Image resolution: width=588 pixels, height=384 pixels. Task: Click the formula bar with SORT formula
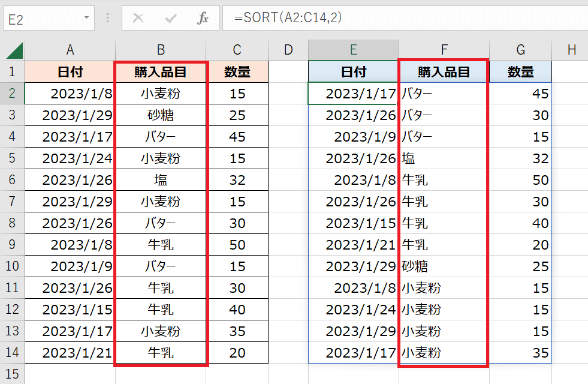click(402, 19)
